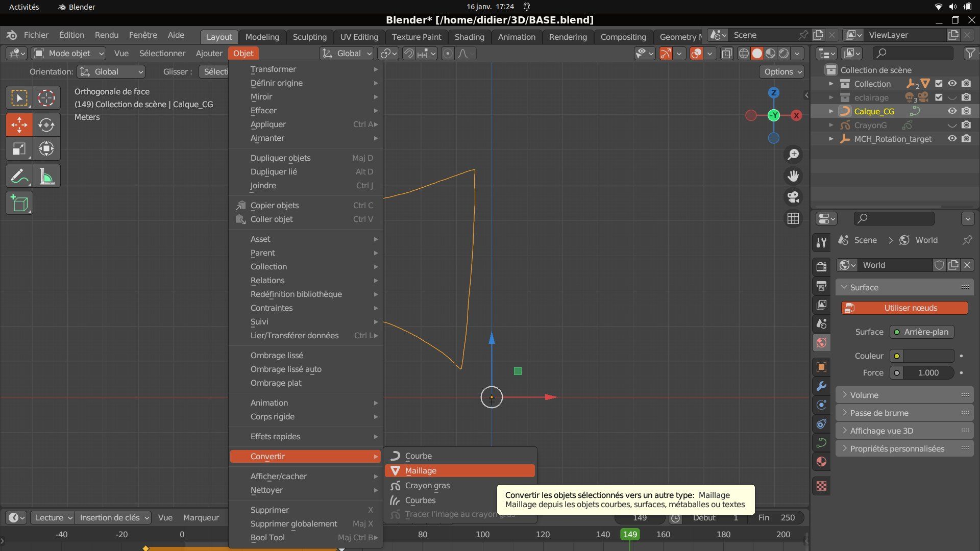Collapse the Surface panel

pyautogui.click(x=904, y=287)
